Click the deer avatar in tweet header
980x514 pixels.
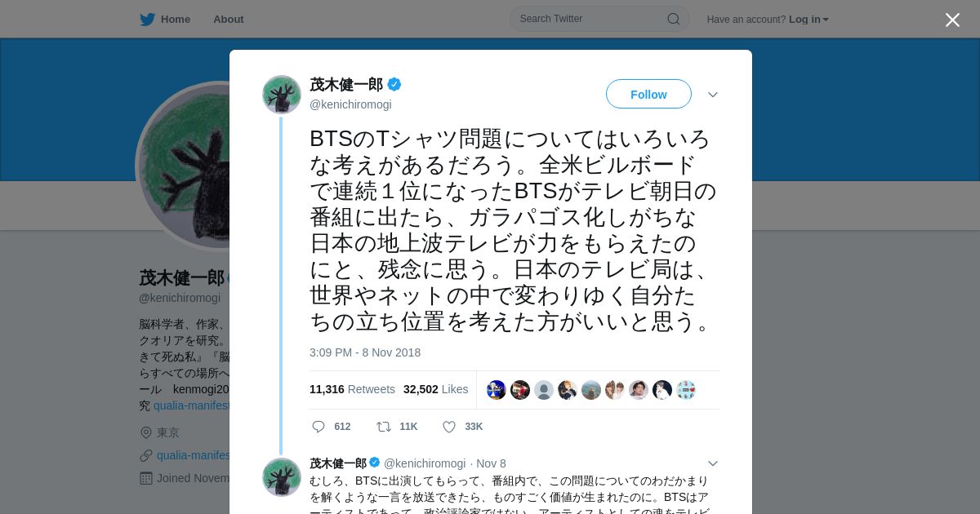[x=282, y=95]
